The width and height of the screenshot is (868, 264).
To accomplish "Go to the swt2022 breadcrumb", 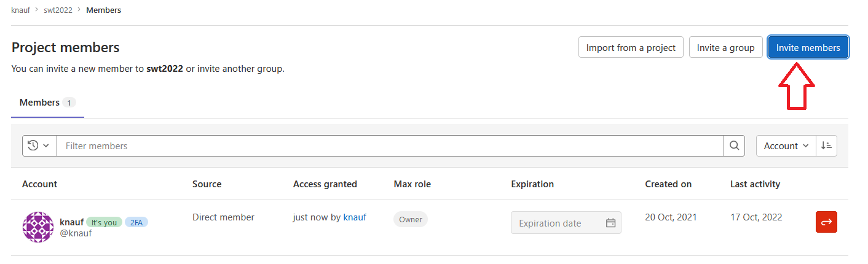I will (58, 10).
